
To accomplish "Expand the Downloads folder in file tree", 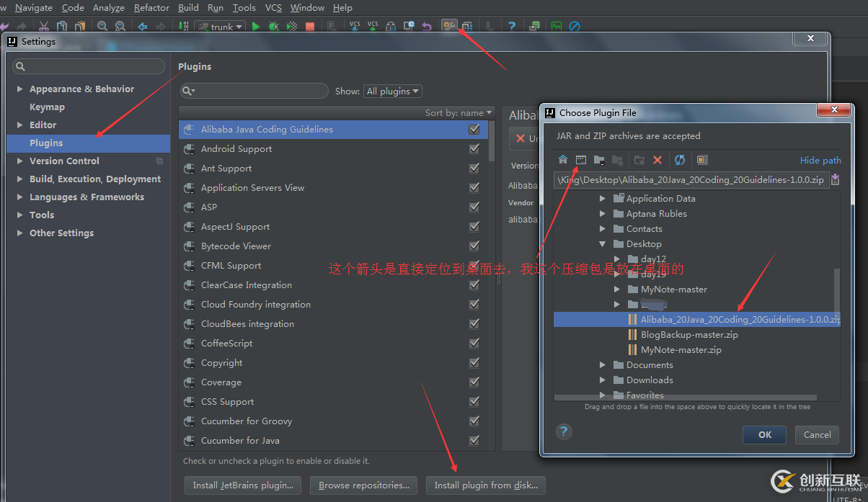I will pos(603,380).
